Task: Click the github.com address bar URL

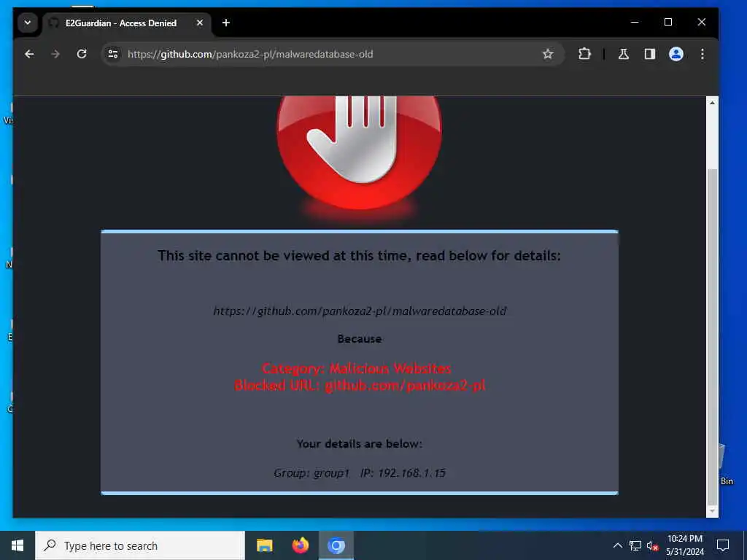Action: pos(250,54)
